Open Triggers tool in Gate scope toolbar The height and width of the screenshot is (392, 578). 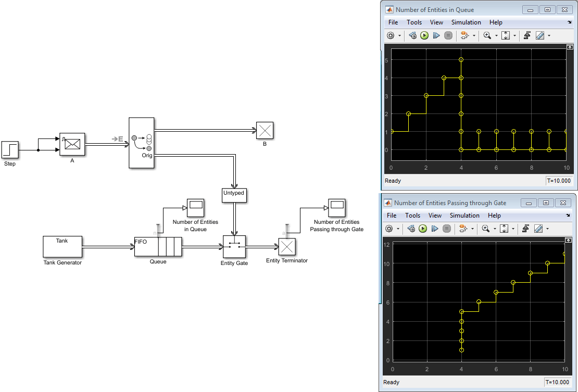pyautogui.click(x=525, y=229)
